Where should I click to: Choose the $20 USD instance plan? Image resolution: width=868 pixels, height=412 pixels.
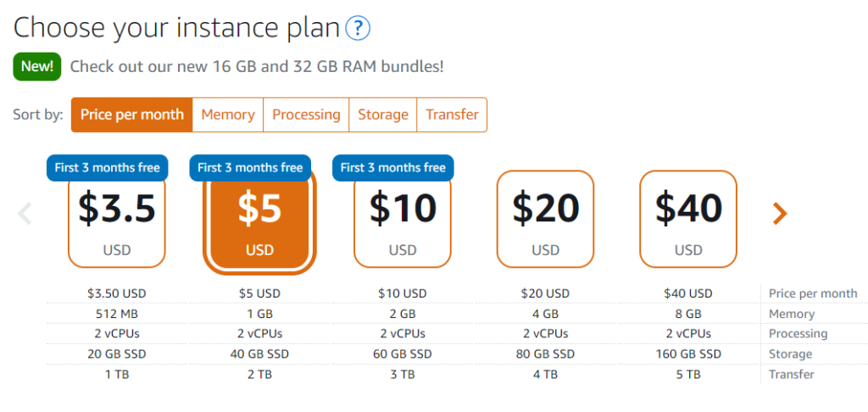545,219
